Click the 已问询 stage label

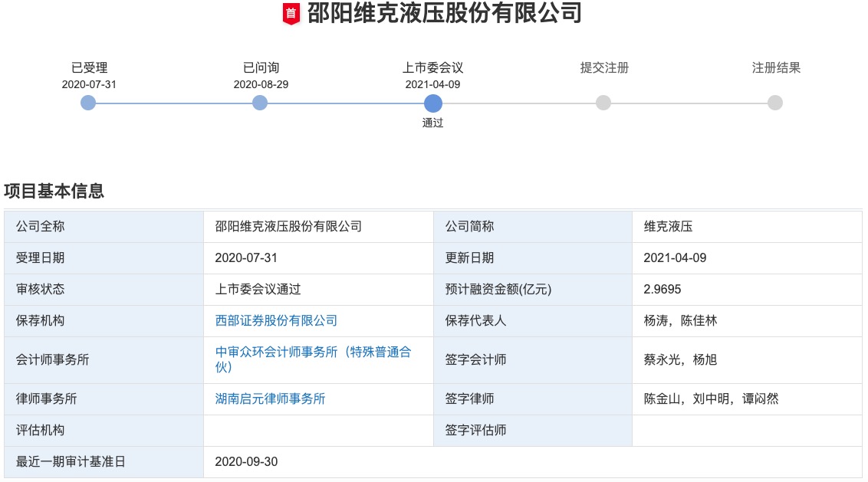tap(261, 67)
